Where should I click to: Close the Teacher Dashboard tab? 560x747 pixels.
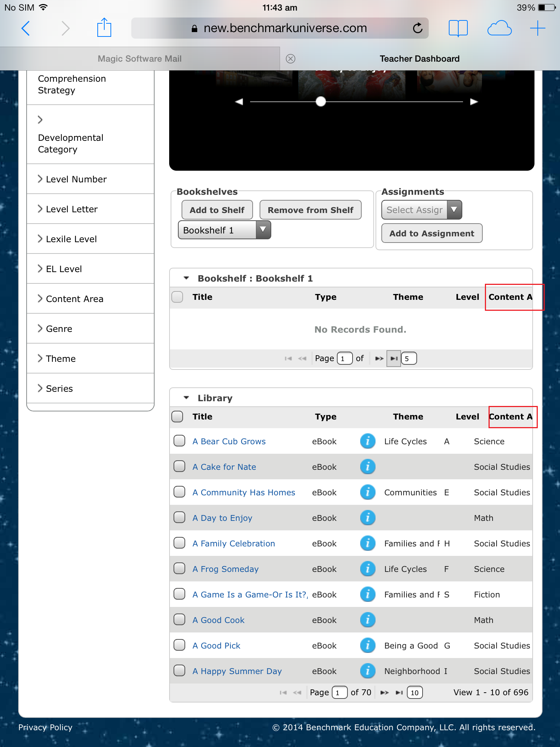291,59
